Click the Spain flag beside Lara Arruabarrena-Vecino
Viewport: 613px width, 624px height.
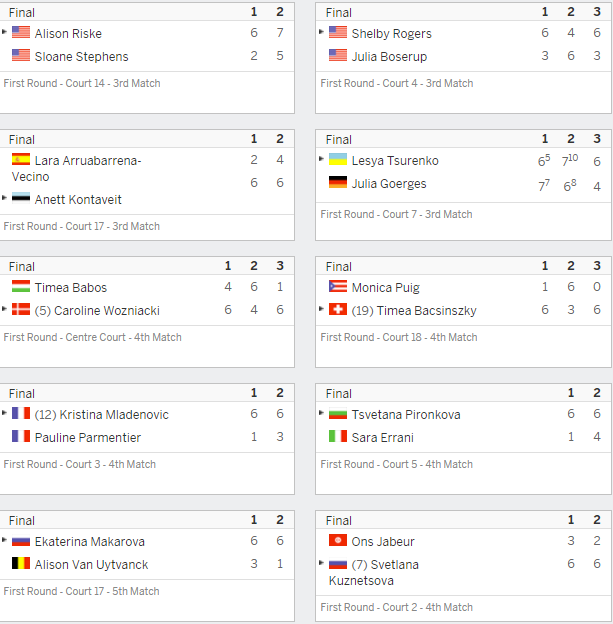pos(21,159)
